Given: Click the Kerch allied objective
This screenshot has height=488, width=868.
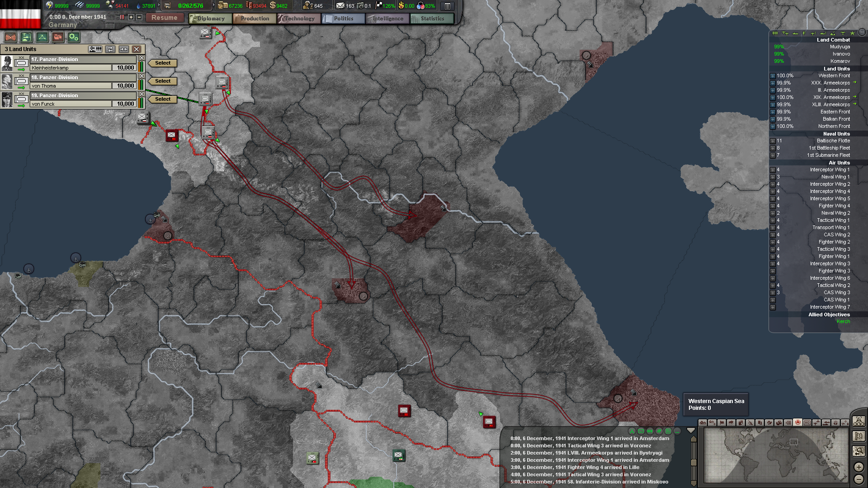Looking at the screenshot, I should 843,322.
